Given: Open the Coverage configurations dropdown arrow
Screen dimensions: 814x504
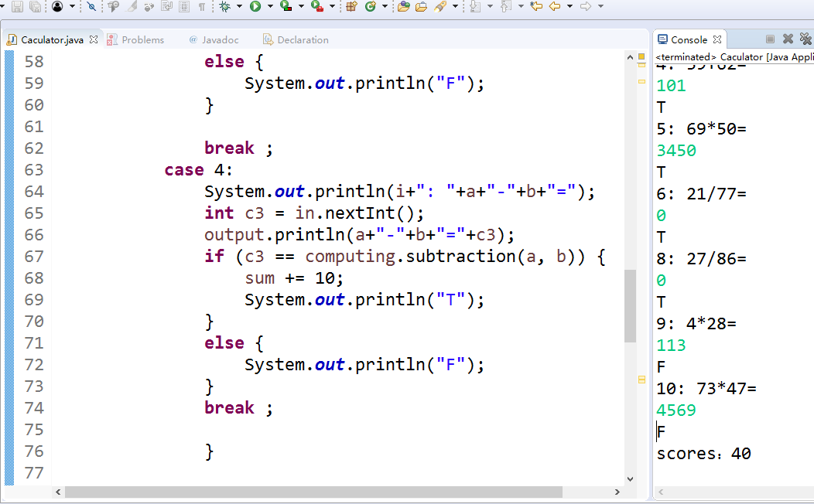Looking at the screenshot, I should coord(301,6).
